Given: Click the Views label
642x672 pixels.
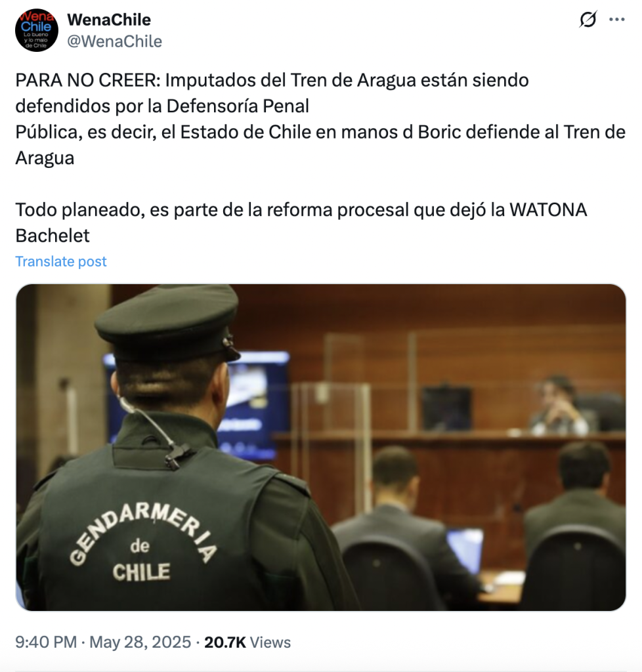Looking at the screenshot, I should coord(270,642).
